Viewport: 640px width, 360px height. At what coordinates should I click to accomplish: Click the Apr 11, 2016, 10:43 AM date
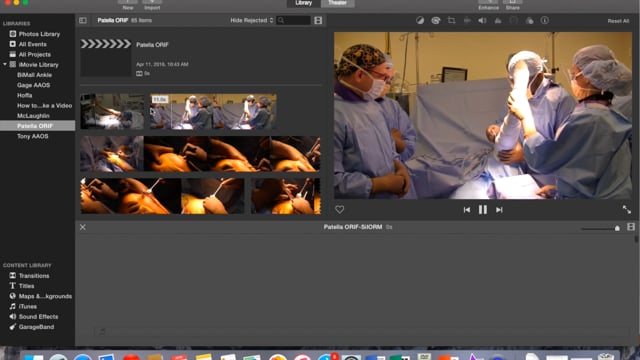162,64
